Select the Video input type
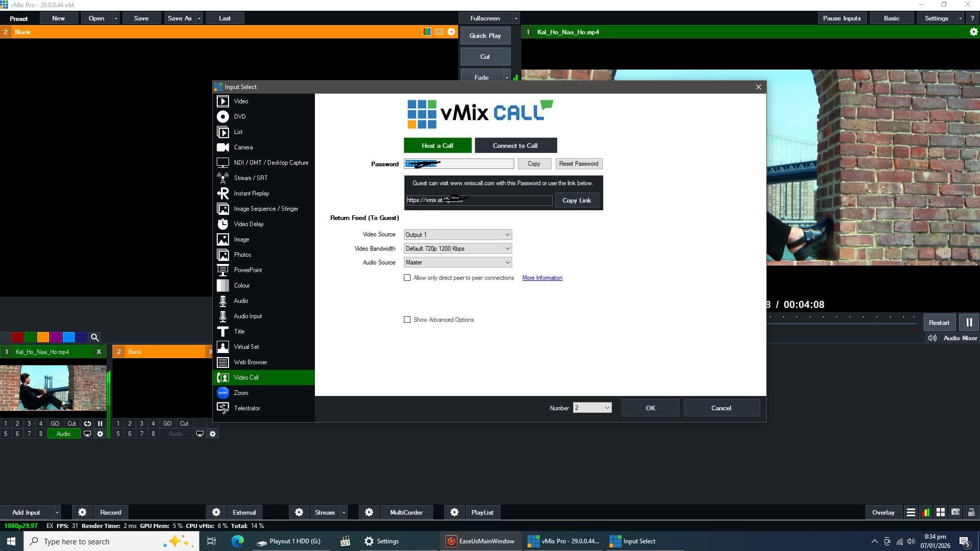This screenshot has height=551, width=980. [x=263, y=101]
